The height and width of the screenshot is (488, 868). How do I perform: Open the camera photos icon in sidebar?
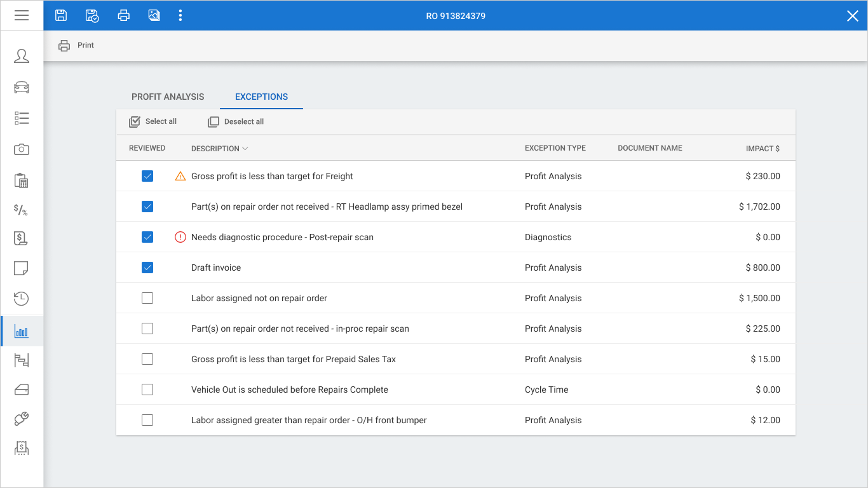tap(22, 149)
